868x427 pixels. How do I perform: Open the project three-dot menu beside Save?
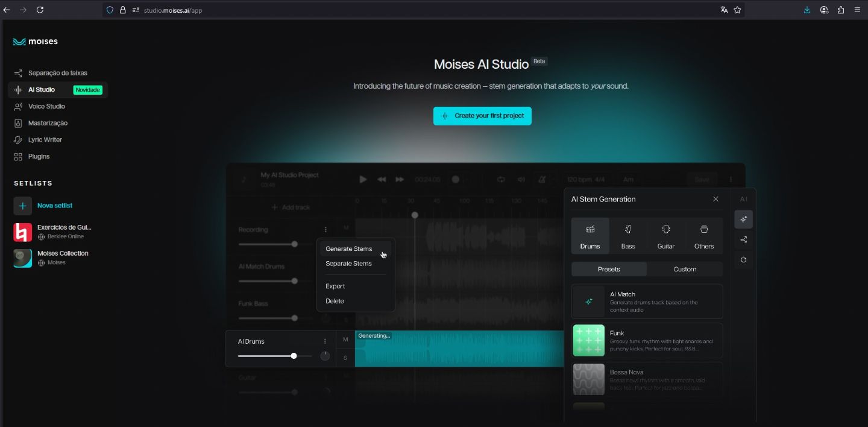(x=731, y=179)
